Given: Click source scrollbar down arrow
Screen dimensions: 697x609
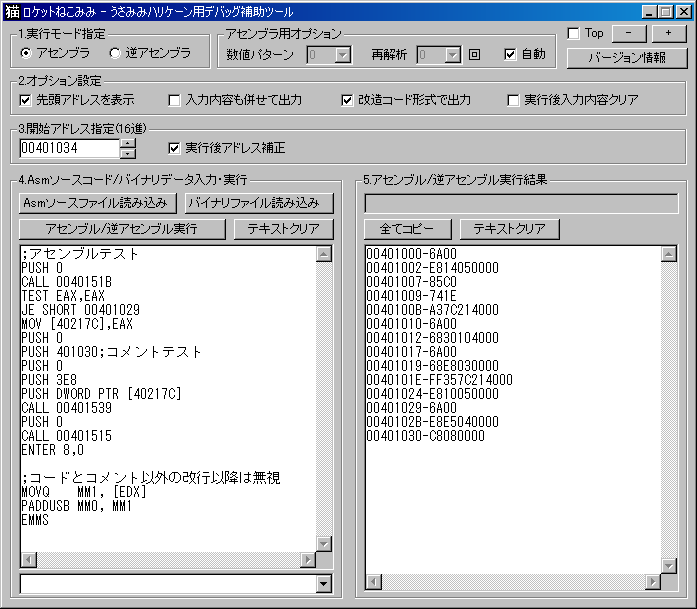Looking at the screenshot, I should (x=324, y=544).
